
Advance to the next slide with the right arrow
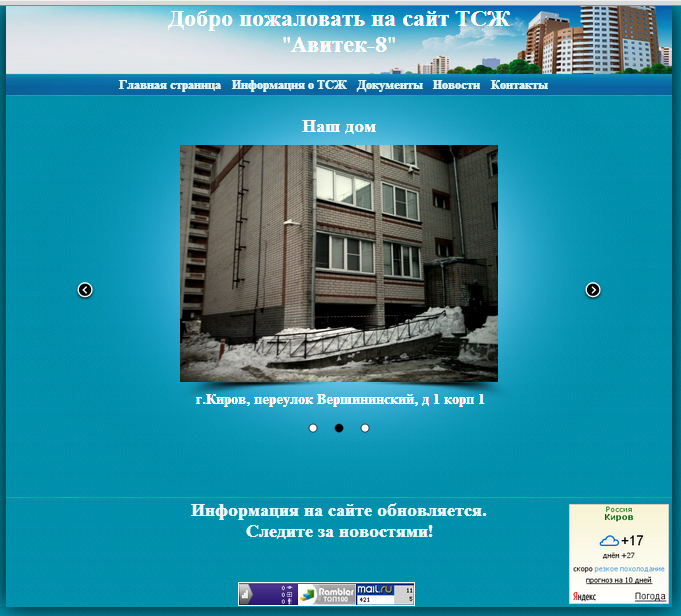pos(593,290)
